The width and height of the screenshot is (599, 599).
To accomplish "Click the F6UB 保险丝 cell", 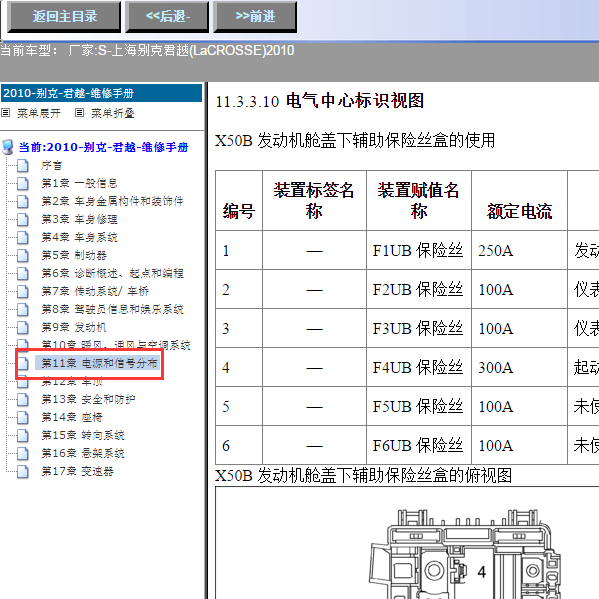I will coord(418,445).
